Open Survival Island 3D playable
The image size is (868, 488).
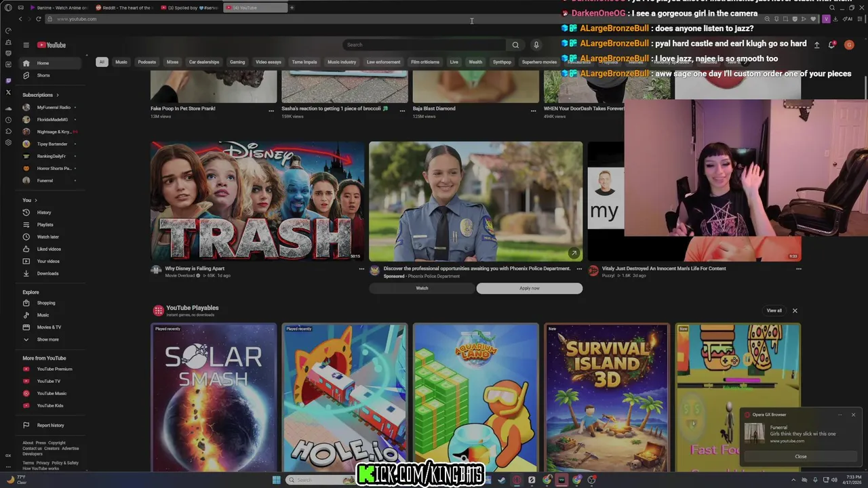click(607, 397)
